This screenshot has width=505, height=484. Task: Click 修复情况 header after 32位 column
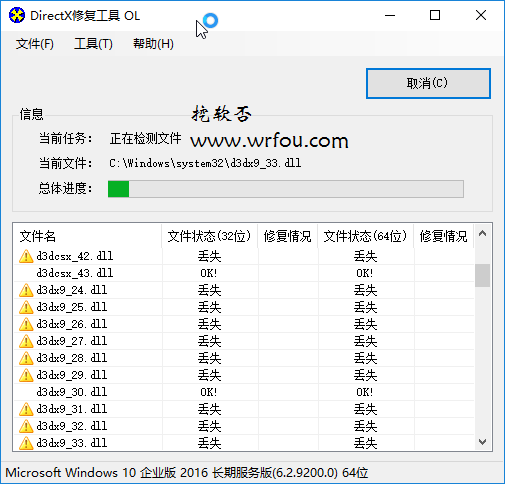coord(287,236)
